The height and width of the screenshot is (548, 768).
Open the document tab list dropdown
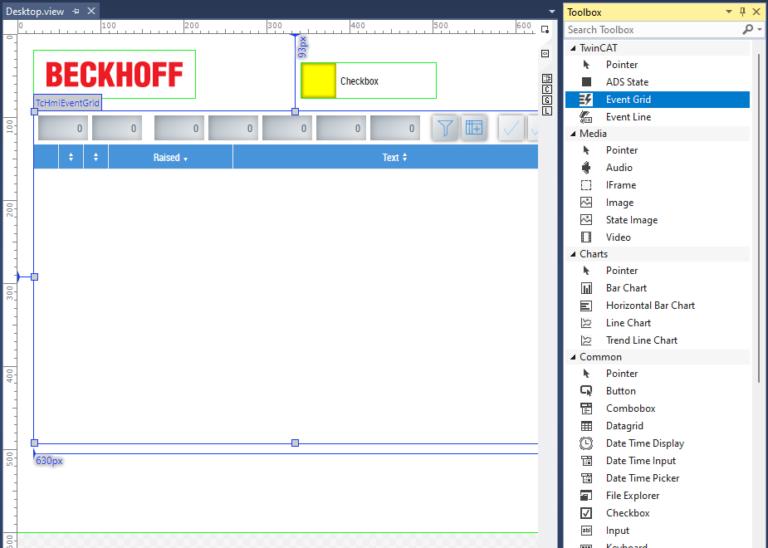point(551,12)
